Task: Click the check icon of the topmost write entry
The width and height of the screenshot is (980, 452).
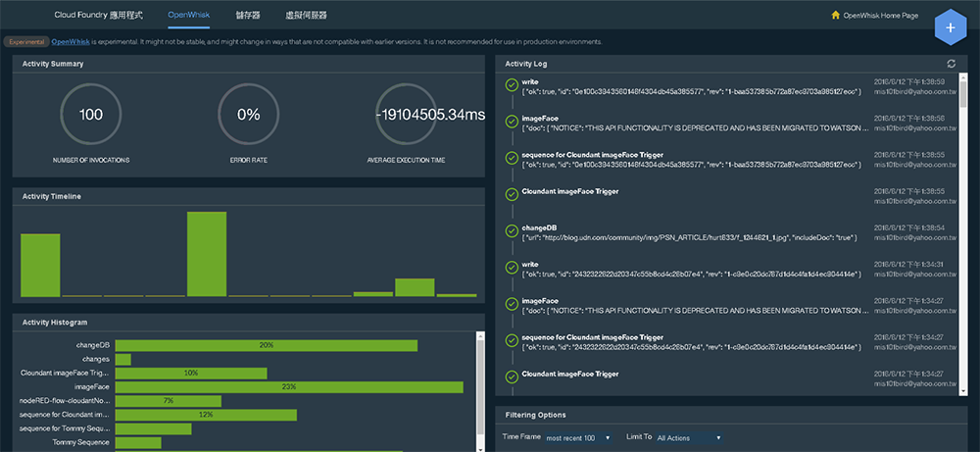Action: 512,85
